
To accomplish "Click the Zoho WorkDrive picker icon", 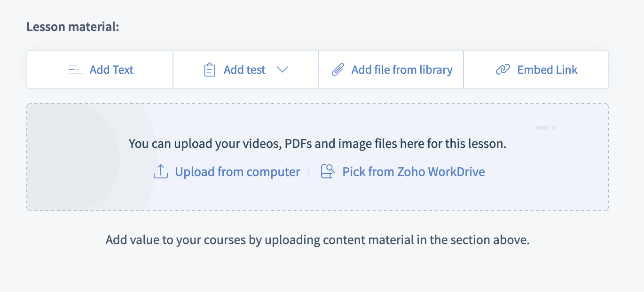I will point(328,171).
